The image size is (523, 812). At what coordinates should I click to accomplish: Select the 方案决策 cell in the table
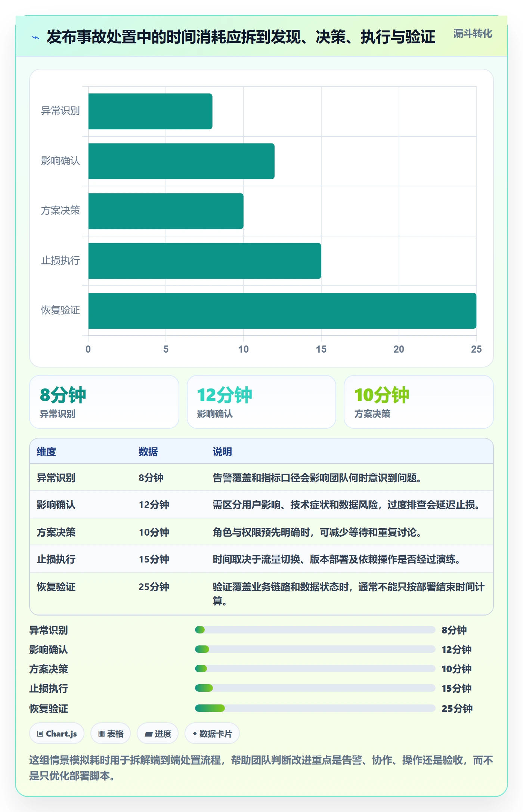[x=56, y=532]
